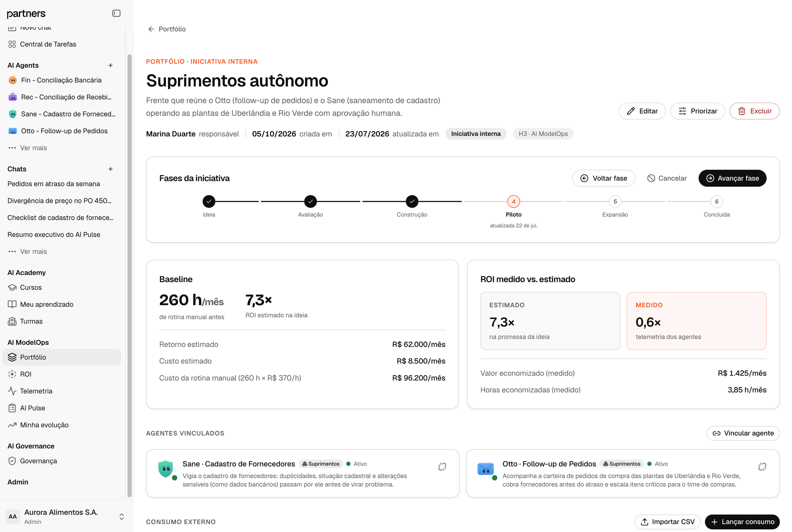
Task: Add a new AI Agent with plus icon
Action: 111,65
